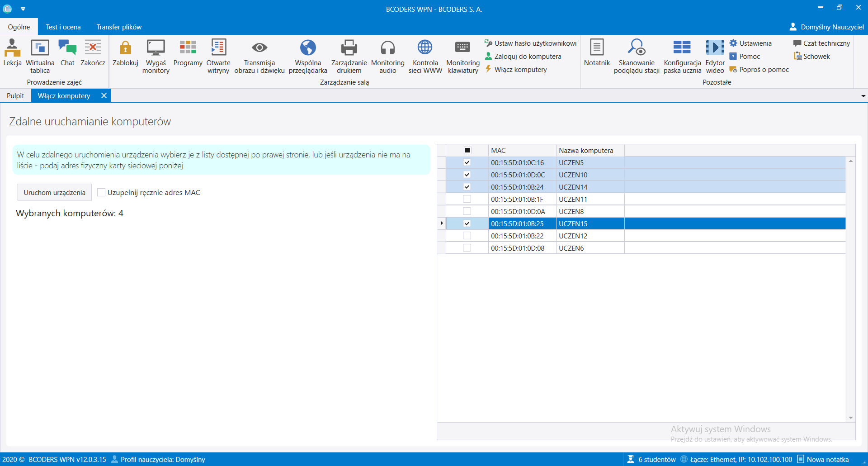Open Pomoc help
This screenshot has width=868, height=466.
745,57
